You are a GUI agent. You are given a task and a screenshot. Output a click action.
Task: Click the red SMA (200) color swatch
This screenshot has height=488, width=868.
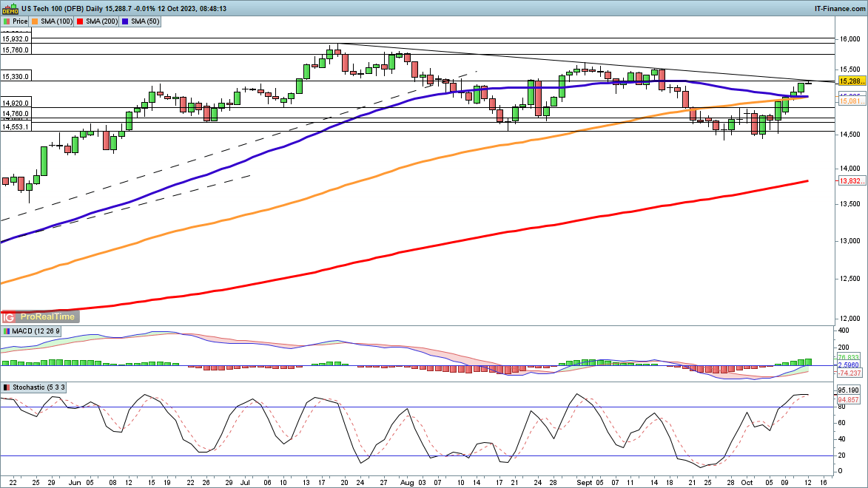pos(80,21)
